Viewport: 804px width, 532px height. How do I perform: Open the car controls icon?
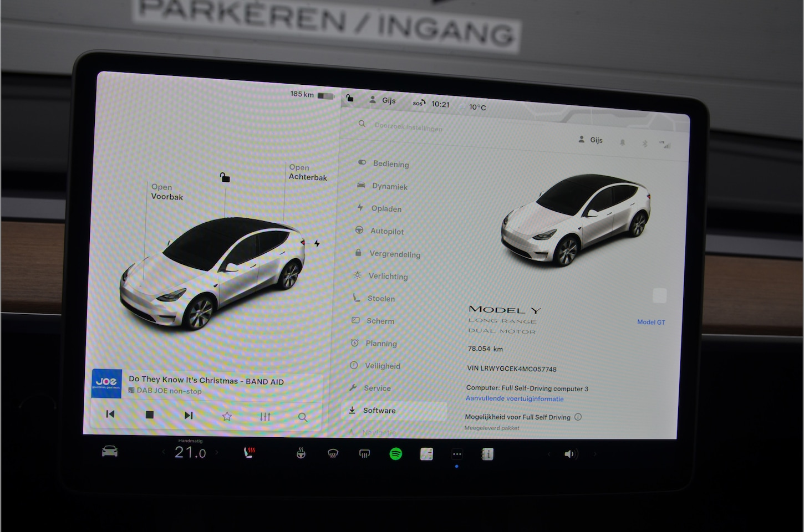(x=110, y=452)
